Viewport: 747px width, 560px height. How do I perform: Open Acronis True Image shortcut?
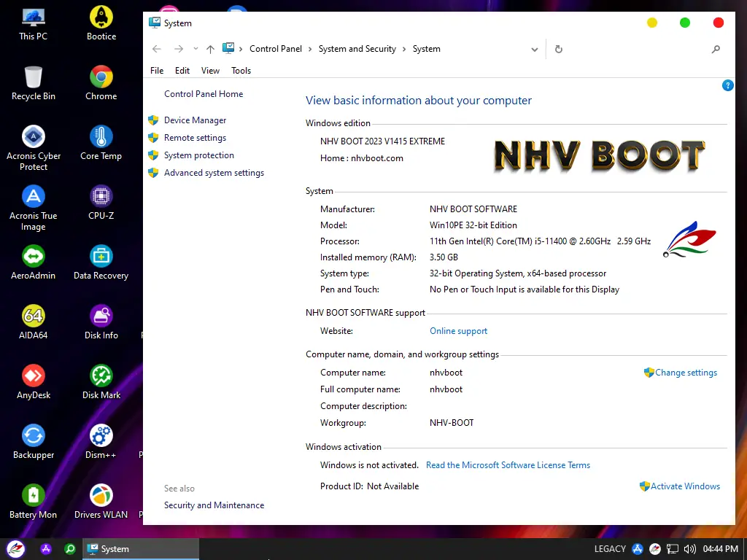34,208
